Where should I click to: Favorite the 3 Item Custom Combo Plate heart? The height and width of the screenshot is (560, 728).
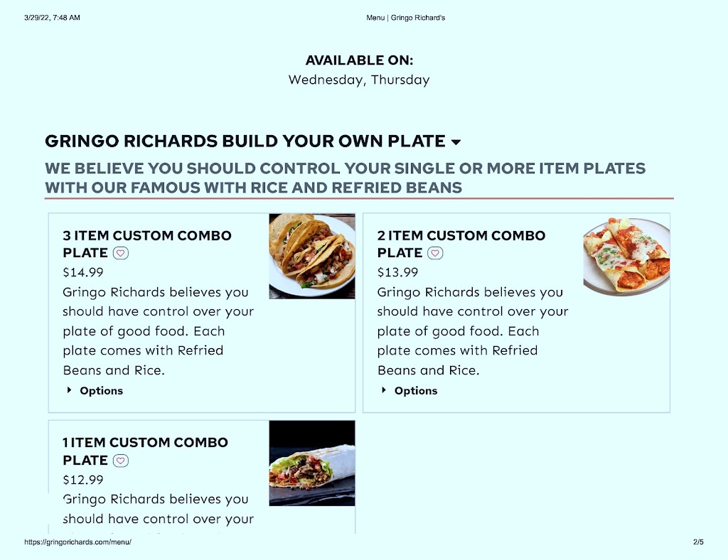pyautogui.click(x=121, y=253)
